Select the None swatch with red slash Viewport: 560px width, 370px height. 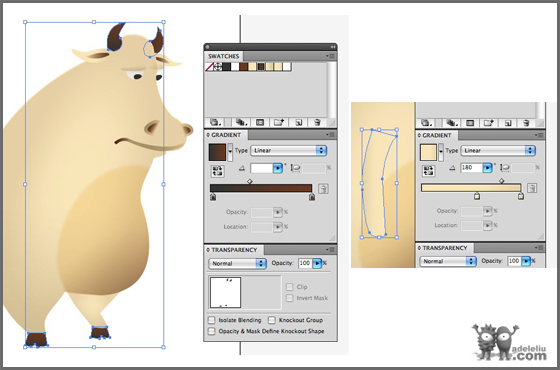209,67
